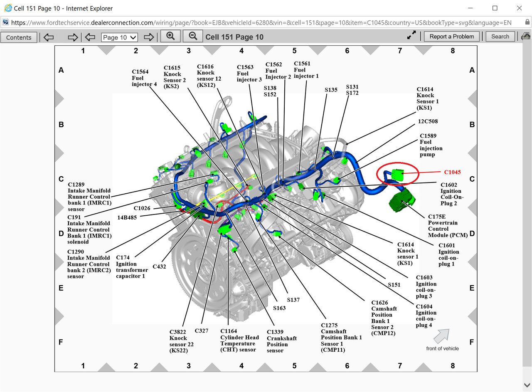Click the Search button
Image resolution: width=532 pixels, height=392 pixels.
tap(500, 37)
